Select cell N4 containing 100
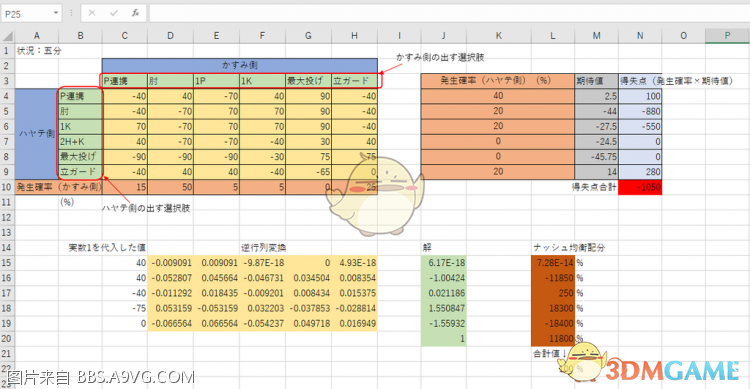This screenshot has height=389, width=750. point(640,96)
